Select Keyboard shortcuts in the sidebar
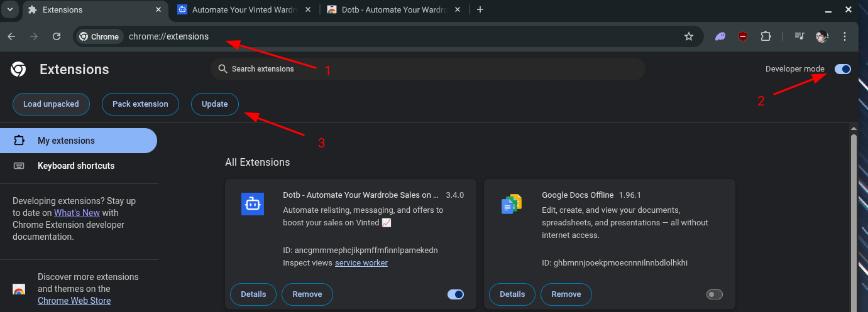 click(76, 166)
